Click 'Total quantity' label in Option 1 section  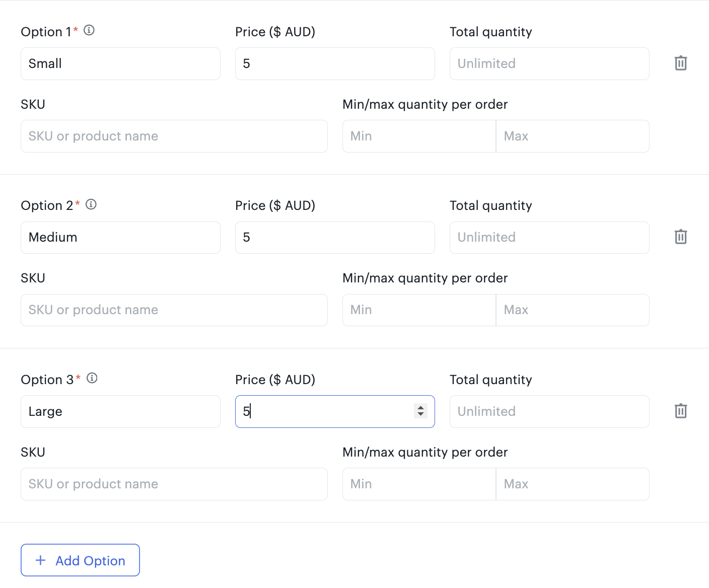click(491, 32)
